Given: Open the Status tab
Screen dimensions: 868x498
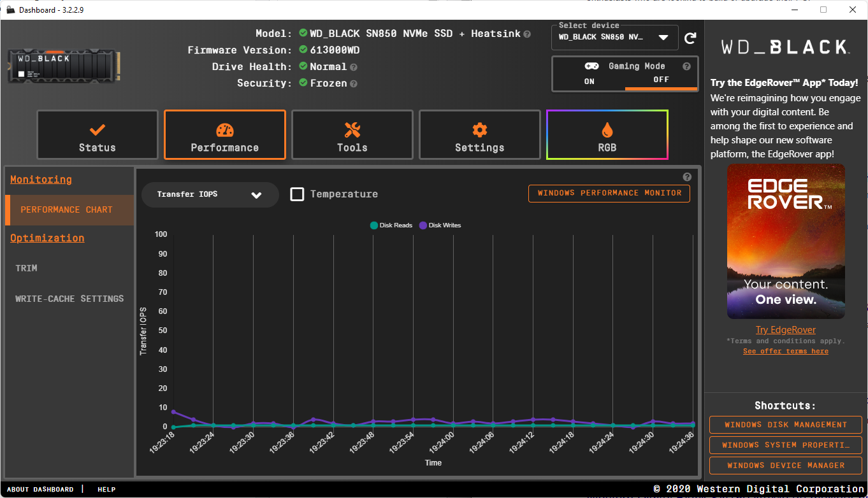Looking at the screenshot, I should click(x=98, y=135).
